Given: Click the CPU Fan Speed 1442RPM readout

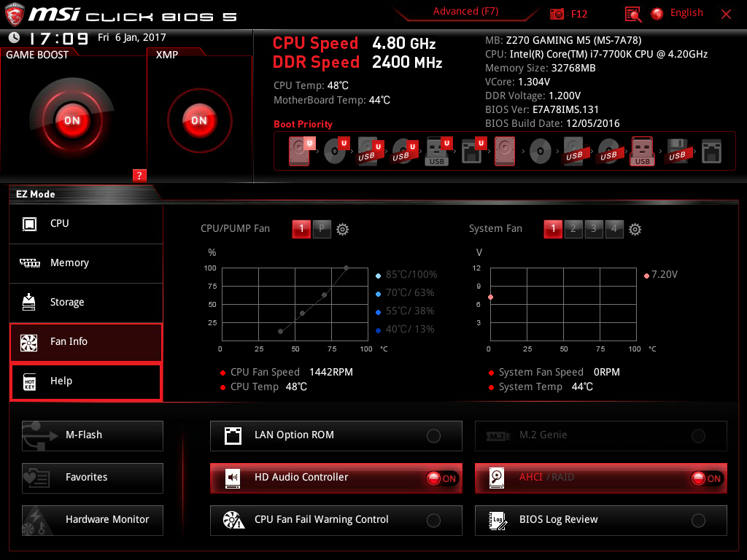Looking at the screenshot, I should point(291,373).
